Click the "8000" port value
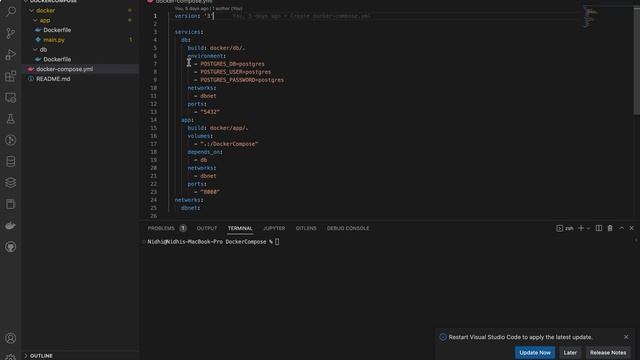Image resolution: width=640 pixels, height=360 pixels. point(210,192)
